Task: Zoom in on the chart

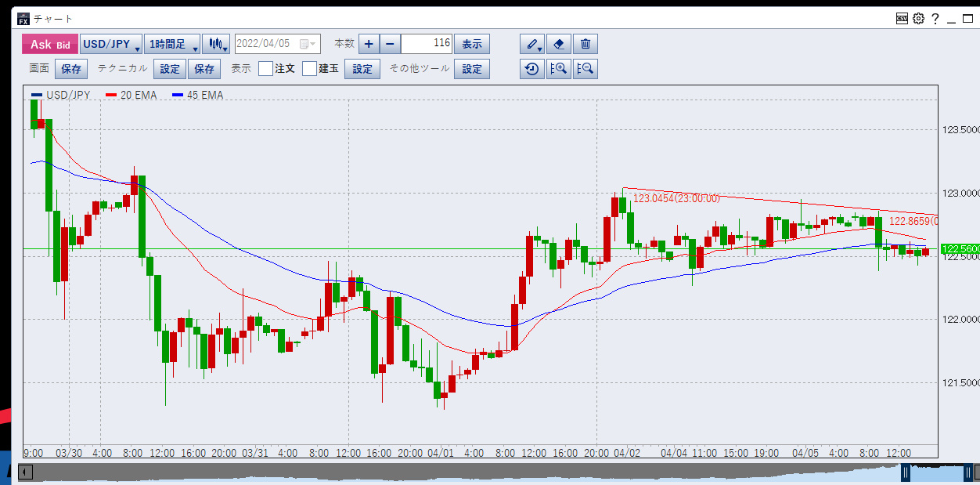Action: point(559,69)
